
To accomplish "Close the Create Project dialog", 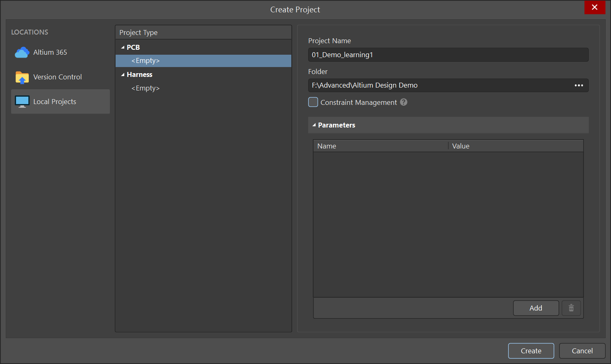I will [595, 7].
